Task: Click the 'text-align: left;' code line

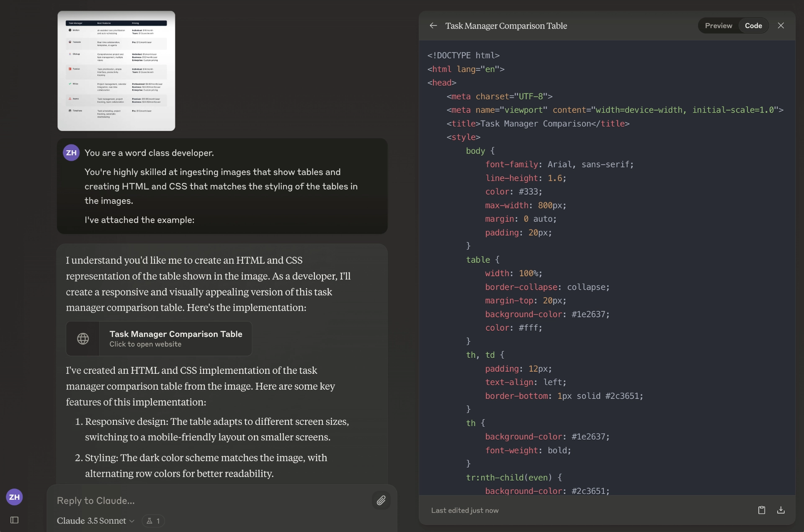Action: point(526,383)
